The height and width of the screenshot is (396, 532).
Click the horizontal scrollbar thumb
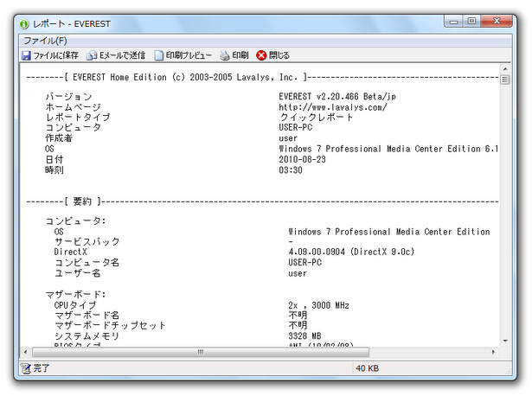[x=201, y=352]
